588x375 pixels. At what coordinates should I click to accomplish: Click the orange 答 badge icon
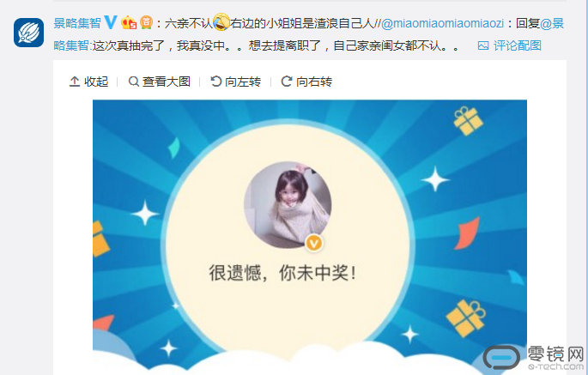(146, 22)
